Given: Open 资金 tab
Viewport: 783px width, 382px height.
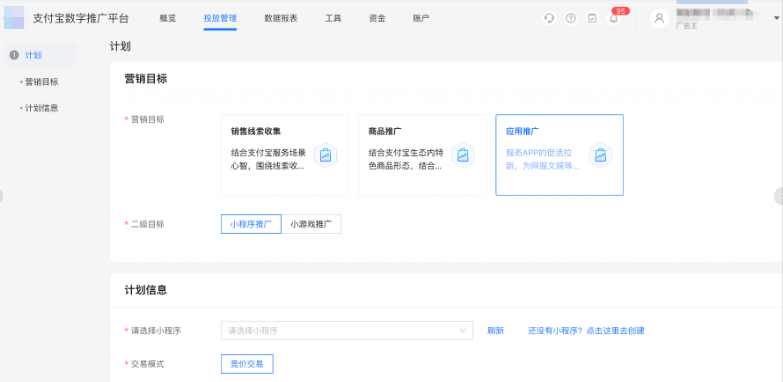Looking at the screenshot, I should click(377, 18).
